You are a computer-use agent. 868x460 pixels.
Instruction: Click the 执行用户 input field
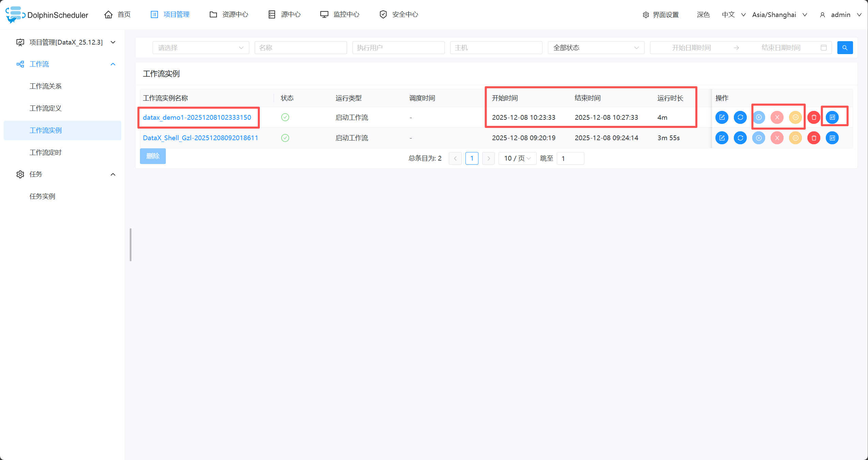tap(398, 48)
